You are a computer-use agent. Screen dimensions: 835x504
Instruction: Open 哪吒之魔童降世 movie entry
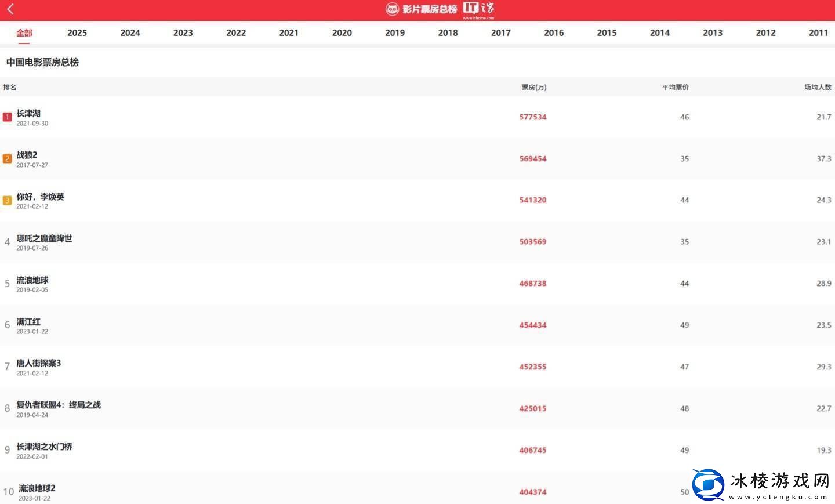[x=44, y=239]
